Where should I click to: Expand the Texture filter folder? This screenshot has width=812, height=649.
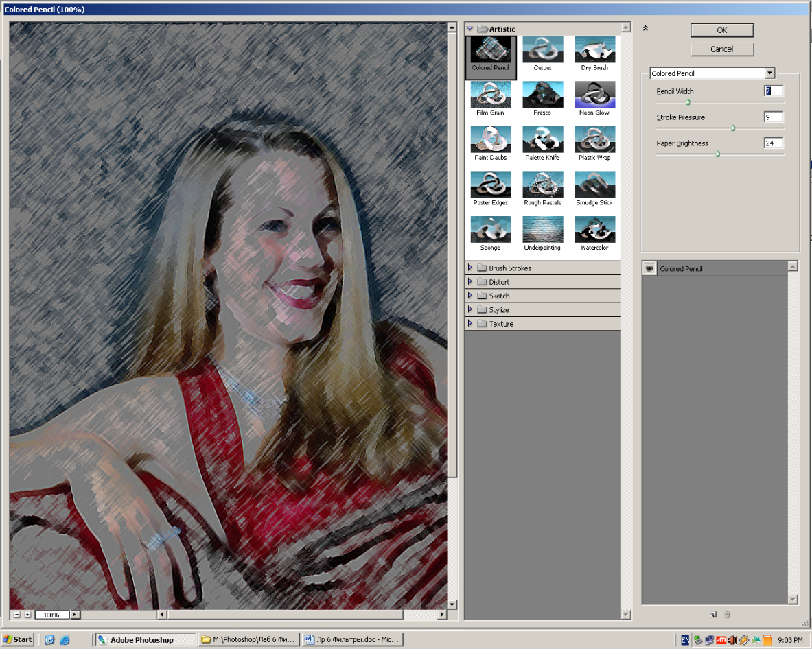tap(469, 323)
